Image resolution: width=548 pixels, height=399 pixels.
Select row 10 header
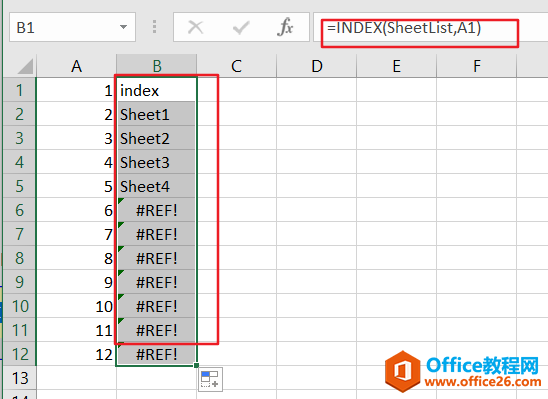pyautogui.click(x=19, y=306)
